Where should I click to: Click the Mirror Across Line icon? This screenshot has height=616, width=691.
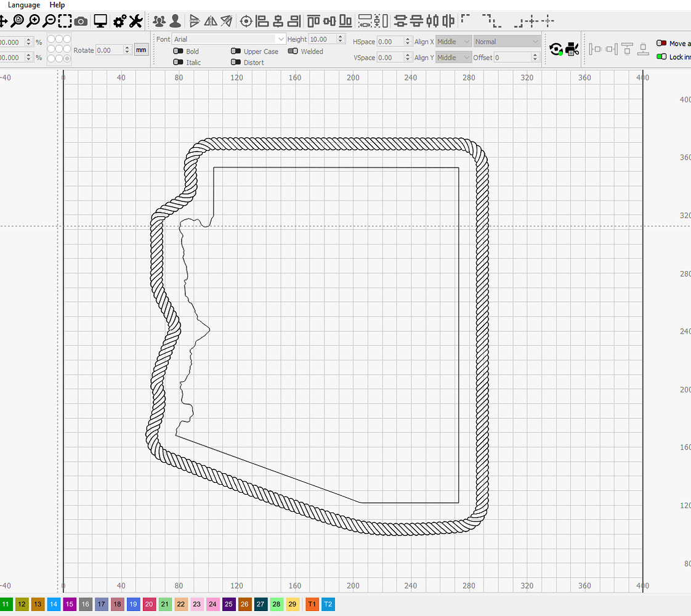click(x=227, y=21)
